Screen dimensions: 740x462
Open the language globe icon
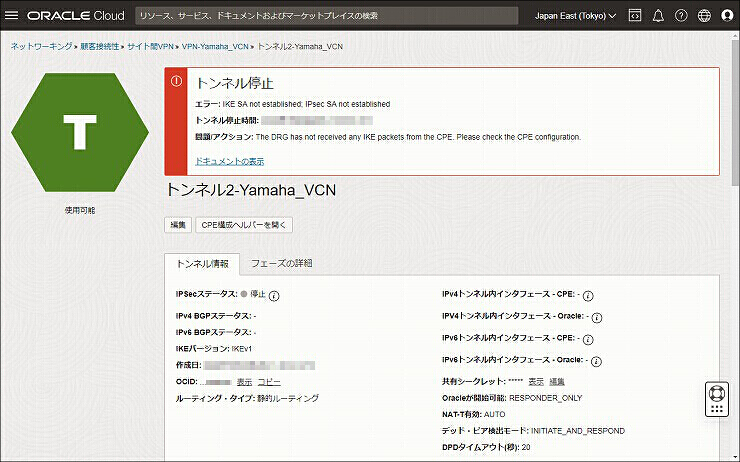pos(704,16)
